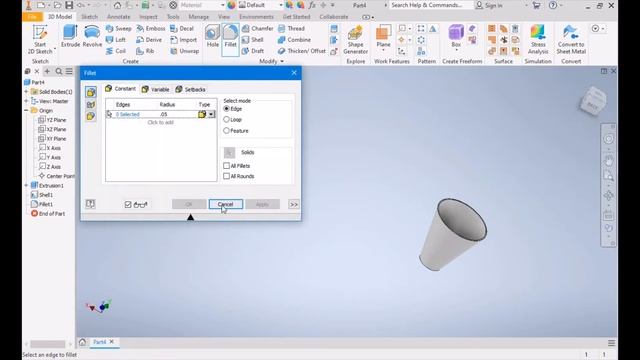This screenshot has height=360, width=640.
Task: Select Fillet1 in the browser tree
Action: [42, 204]
